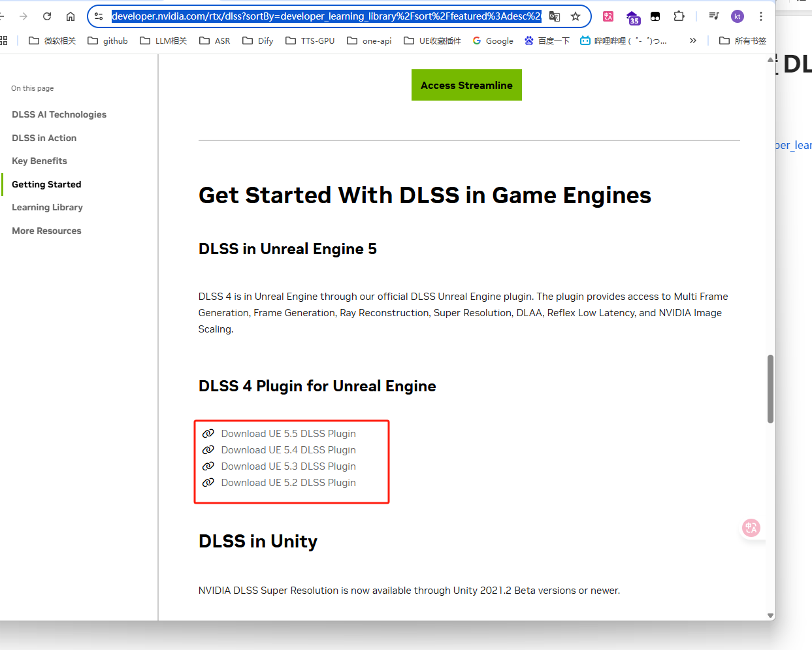Click the 'On this page' label
Viewport: 812px width, 650px height.
(x=33, y=88)
